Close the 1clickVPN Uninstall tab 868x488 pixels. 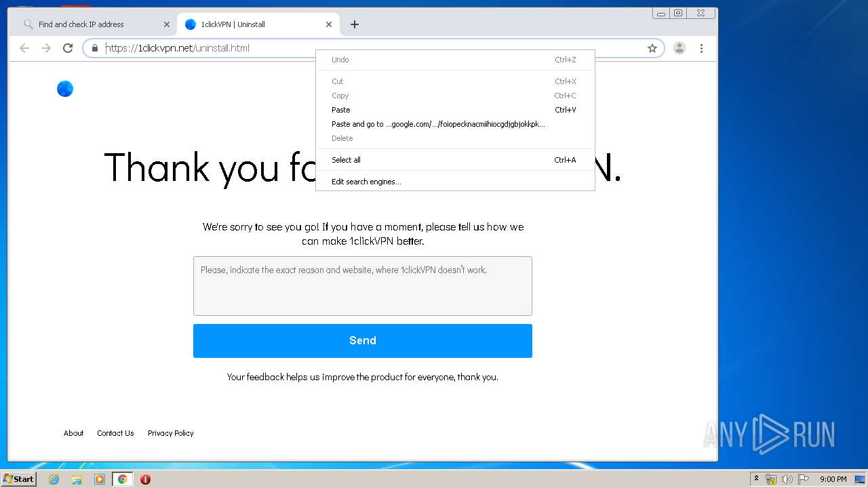pos(329,24)
